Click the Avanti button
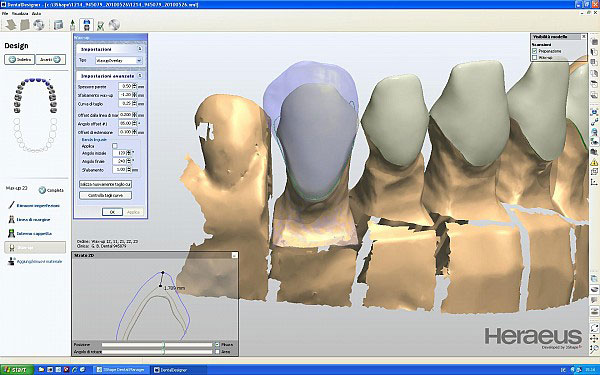This screenshot has width=600, height=375. click(x=51, y=59)
